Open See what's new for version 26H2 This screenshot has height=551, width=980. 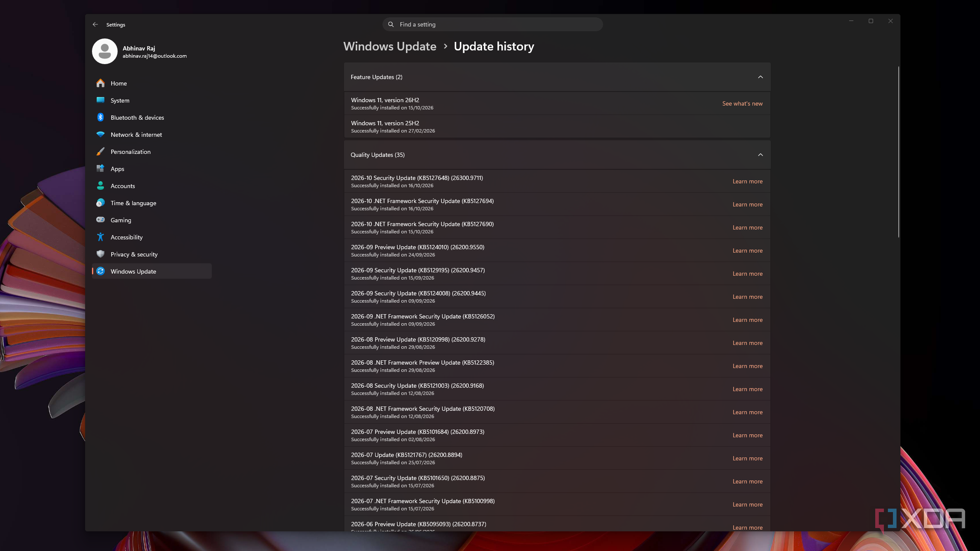pyautogui.click(x=742, y=103)
